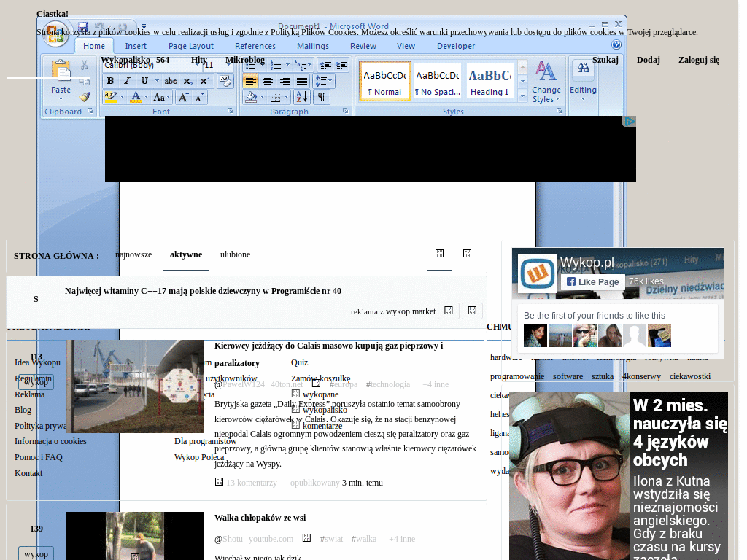The height and width of the screenshot is (560, 747).
Task: Click the Paste clipboard icon
Action: click(61, 71)
